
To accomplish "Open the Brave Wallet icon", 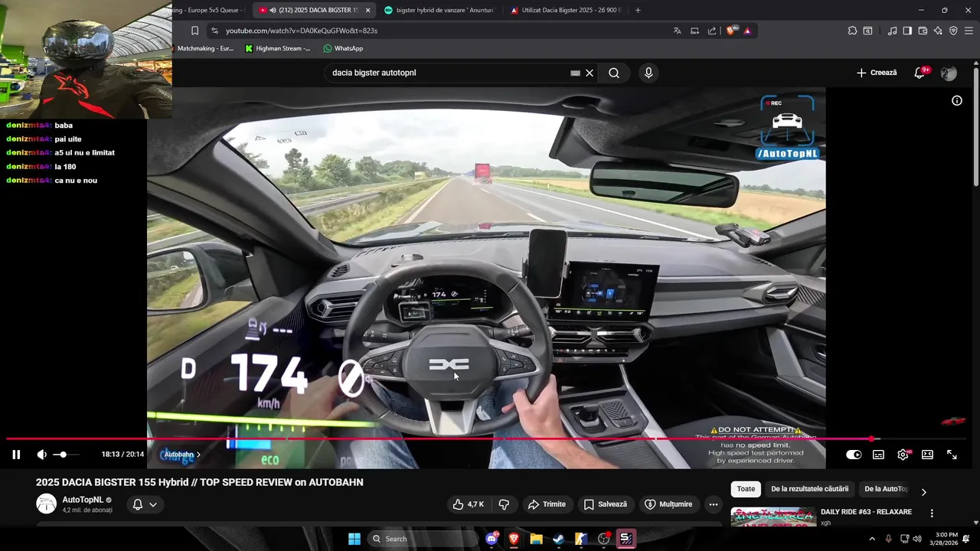I will point(923,31).
